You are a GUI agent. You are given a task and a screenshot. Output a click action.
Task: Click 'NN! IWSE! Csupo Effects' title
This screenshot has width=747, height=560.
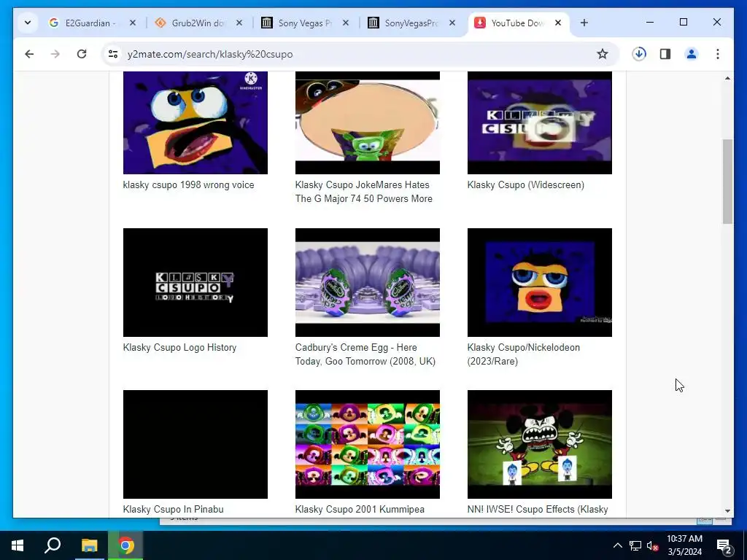[538, 509]
